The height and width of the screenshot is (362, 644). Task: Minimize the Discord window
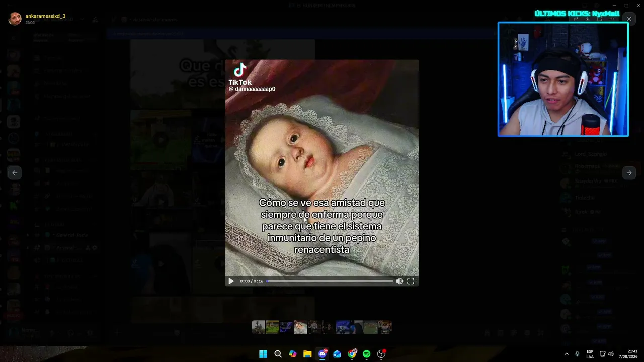(614, 5)
